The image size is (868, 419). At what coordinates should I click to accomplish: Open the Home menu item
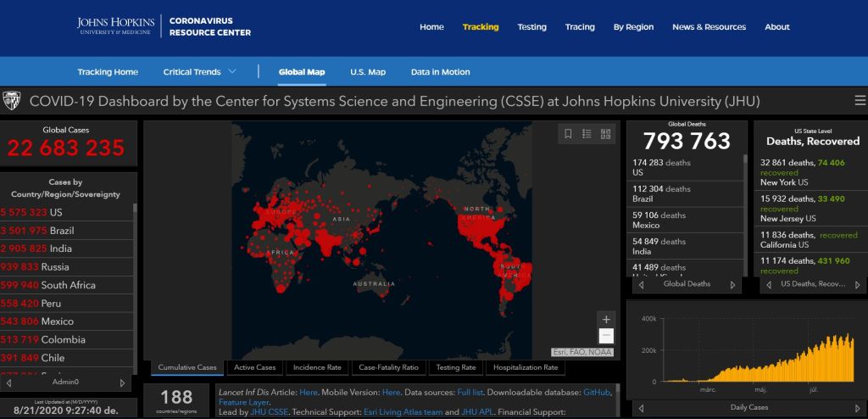pos(431,26)
